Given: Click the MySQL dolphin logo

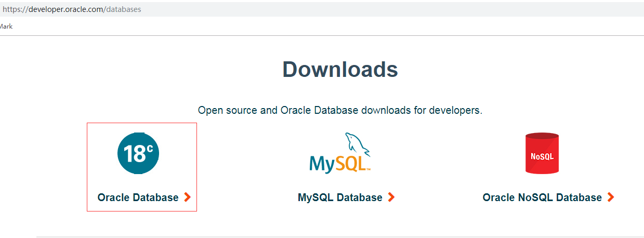Looking at the screenshot, I should point(340,153).
